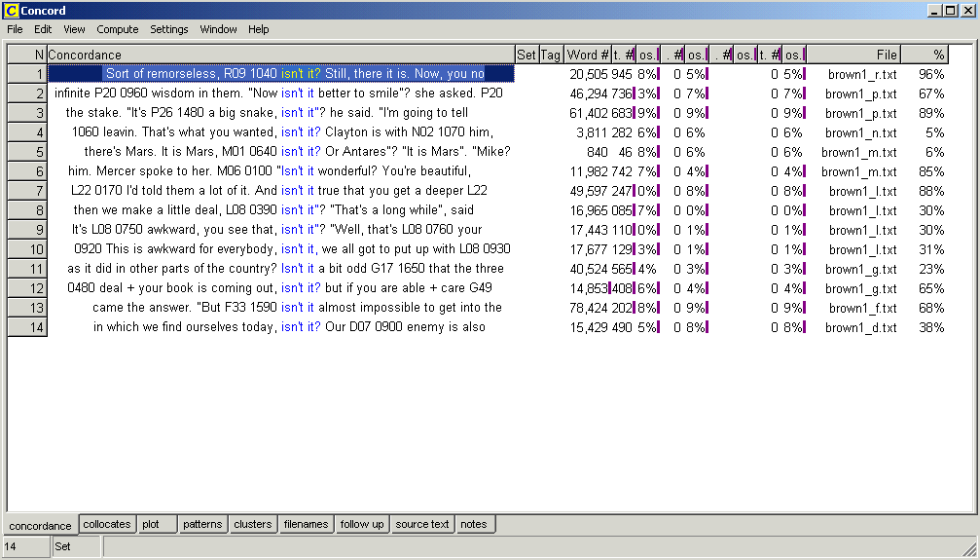Select row number 10

point(27,248)
